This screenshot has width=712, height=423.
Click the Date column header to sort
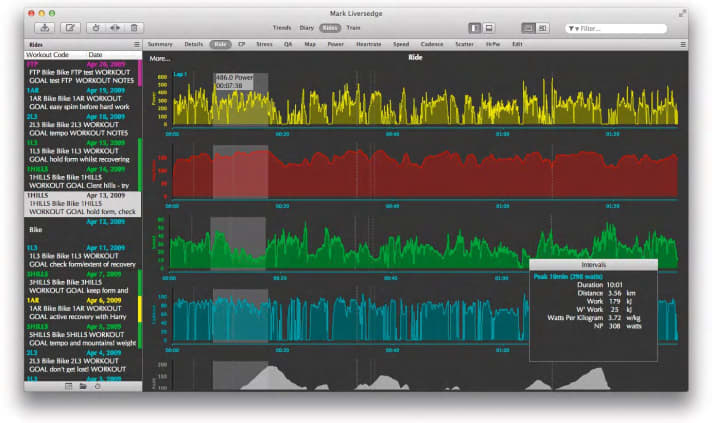[95, 54]
